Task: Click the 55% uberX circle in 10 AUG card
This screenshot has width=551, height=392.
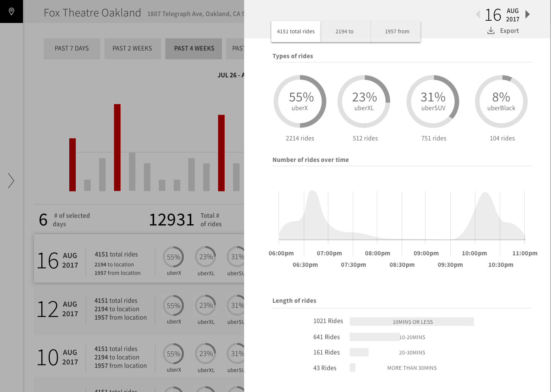Action: [174, 354]
